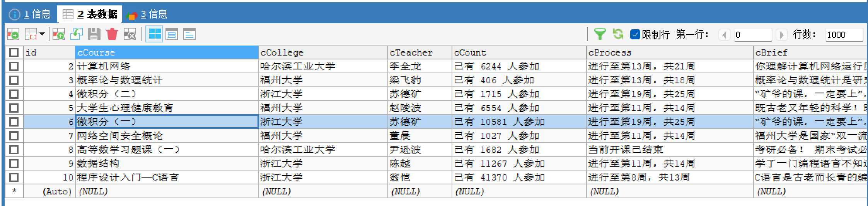Select the cell 程序设计入门—C语言
Image resolution: width=868 pixels, height=206 pixels.
167,177
